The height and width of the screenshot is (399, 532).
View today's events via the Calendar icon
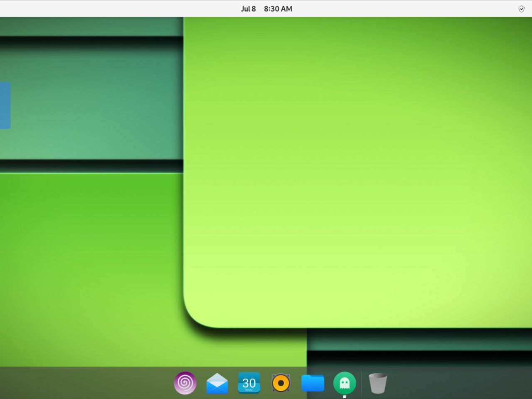249,383
